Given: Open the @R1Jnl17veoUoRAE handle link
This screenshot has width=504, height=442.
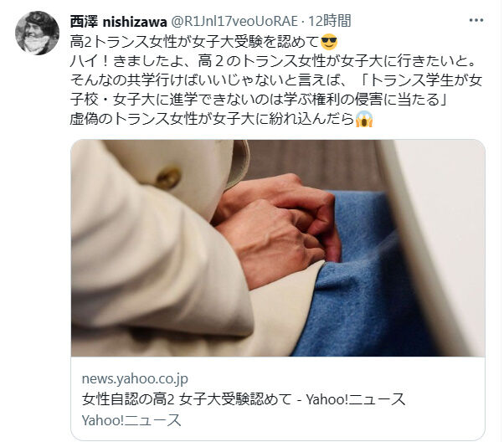Looking at the screenshot, I should 234,22.
